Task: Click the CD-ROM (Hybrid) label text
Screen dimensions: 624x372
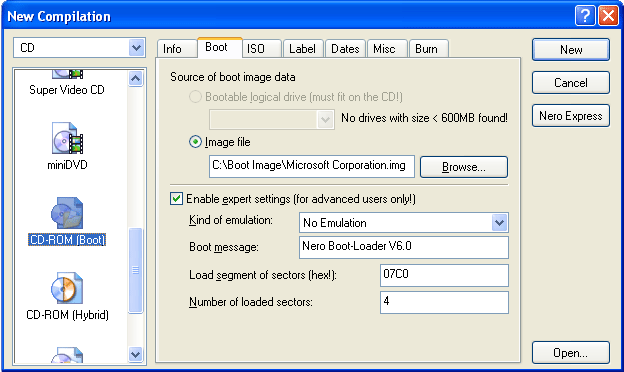Action: pyautogui.click(x=67, y=315)
